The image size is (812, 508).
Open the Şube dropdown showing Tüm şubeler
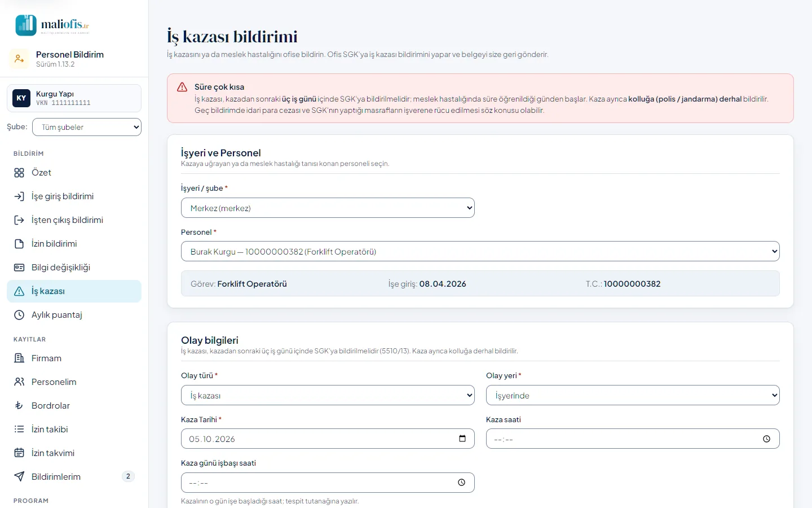[87, 127]
